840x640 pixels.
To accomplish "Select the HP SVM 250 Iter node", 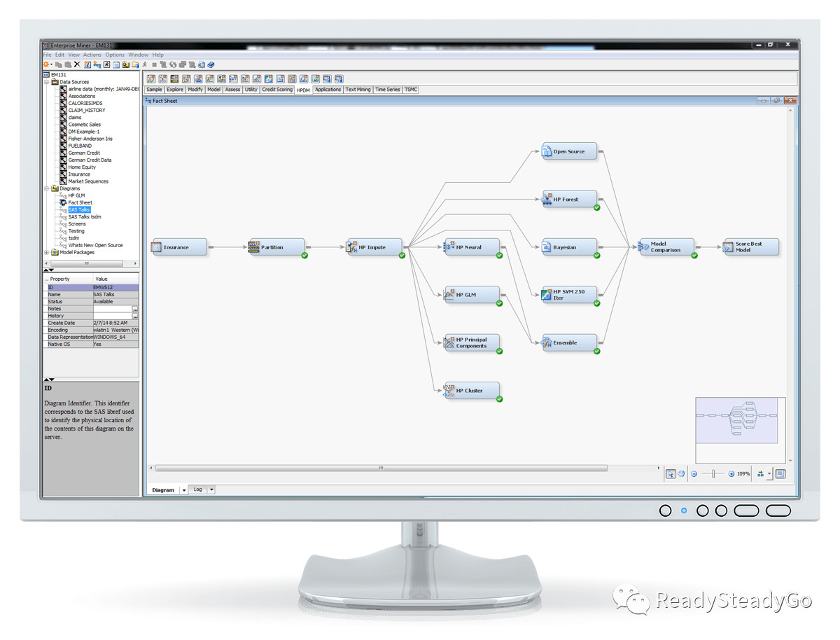I will click(570, 294).
